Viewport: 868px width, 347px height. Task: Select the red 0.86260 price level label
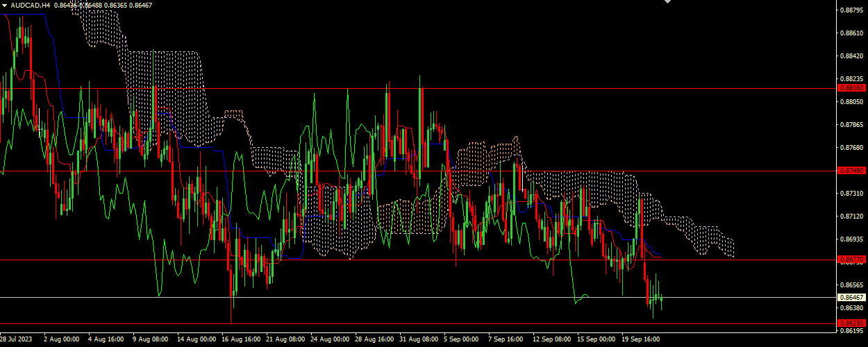pos(851,323)
